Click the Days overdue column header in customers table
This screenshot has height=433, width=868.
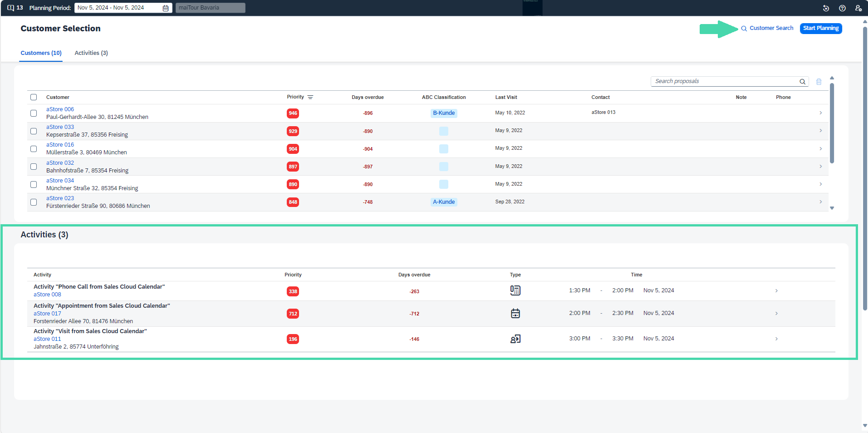368,97
